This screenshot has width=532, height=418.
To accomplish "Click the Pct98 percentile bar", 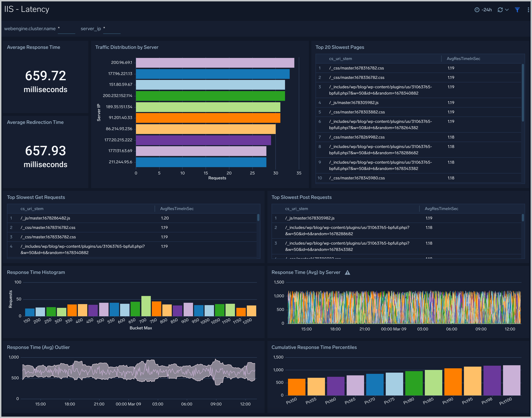I will 492,381.
